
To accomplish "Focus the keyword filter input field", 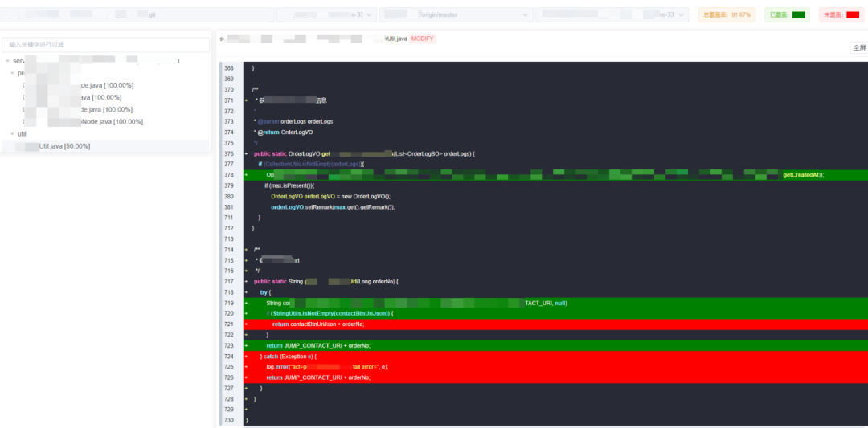I will [105, 45].
